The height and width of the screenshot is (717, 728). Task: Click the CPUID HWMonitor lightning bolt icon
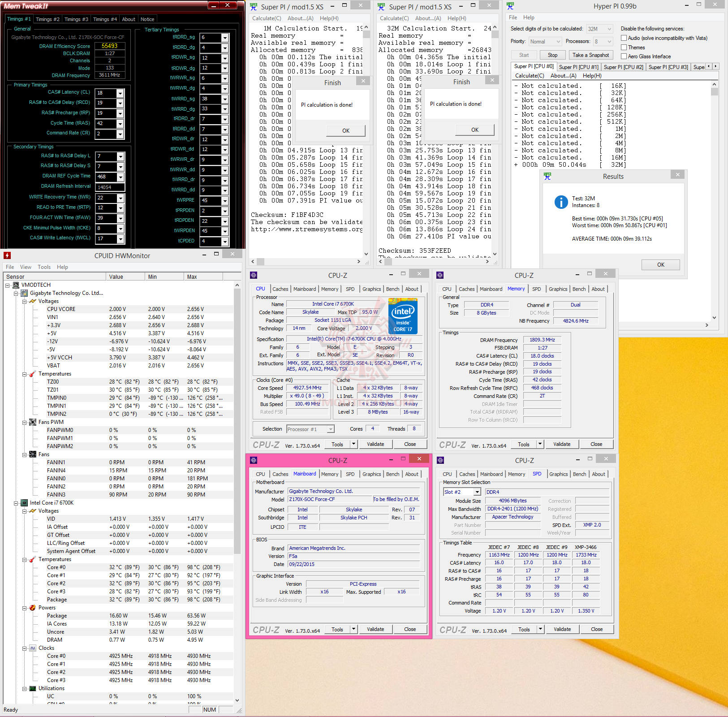pos(7,255)
